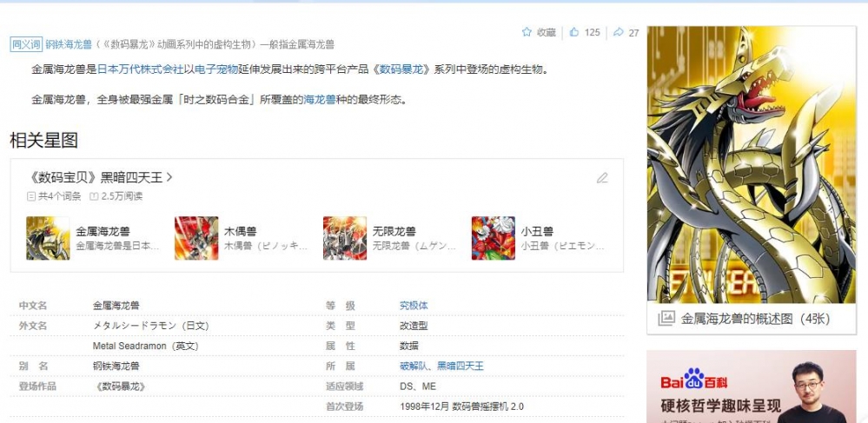868x423 pixels.
Task: Click the 2.5万阅读 text
Action: click(122, 196)
